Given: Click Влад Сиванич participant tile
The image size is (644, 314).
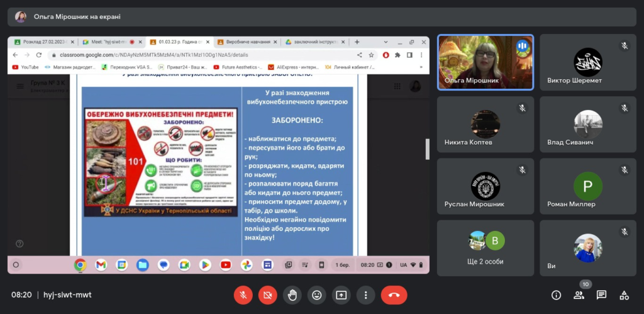Looking at the screenshot, I should [588, 125].
